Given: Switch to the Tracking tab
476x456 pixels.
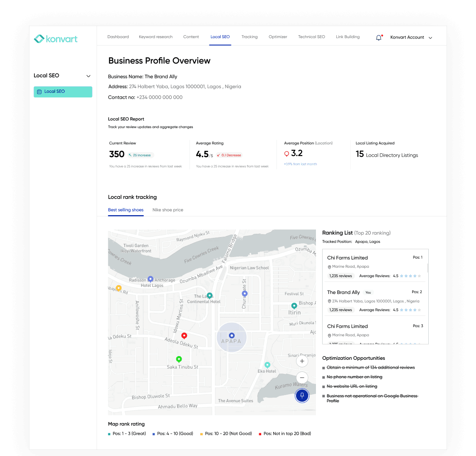Looking at the screenshot, I should click(x=249, y=37).
